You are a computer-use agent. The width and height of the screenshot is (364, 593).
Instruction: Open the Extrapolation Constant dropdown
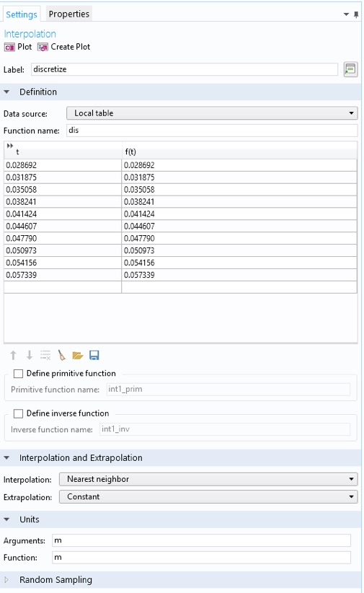[x=208, y=496]
